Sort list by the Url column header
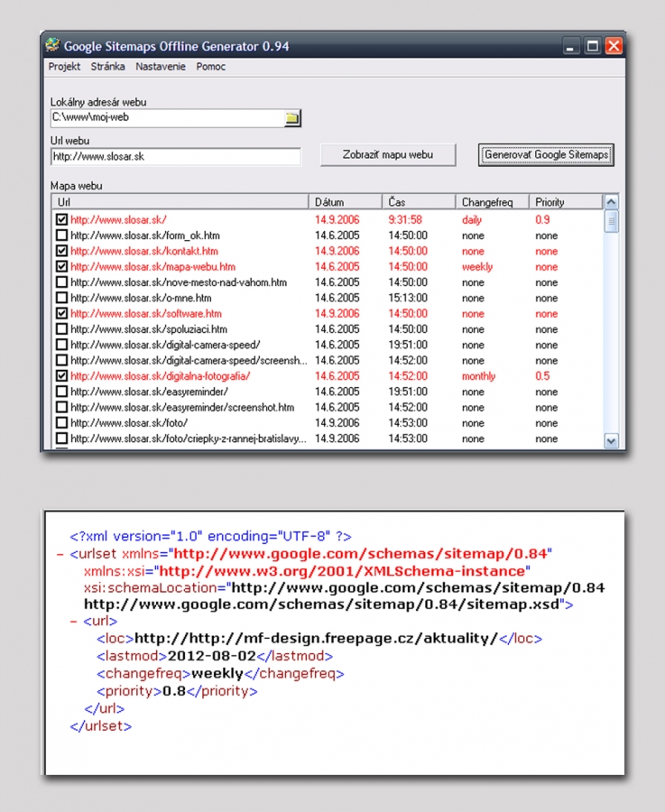The height and width of the screenshot is (812, 665). pos(180,202)
